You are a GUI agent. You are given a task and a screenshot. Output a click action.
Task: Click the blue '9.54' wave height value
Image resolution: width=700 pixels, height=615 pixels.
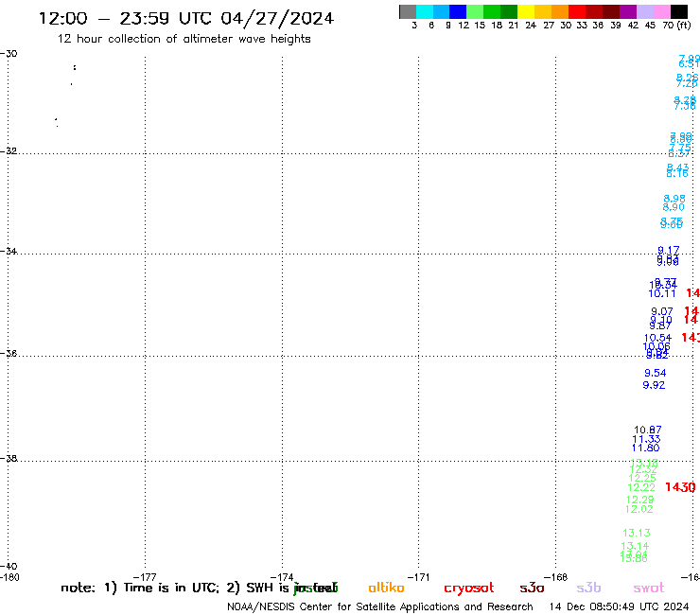coord(655,373)
